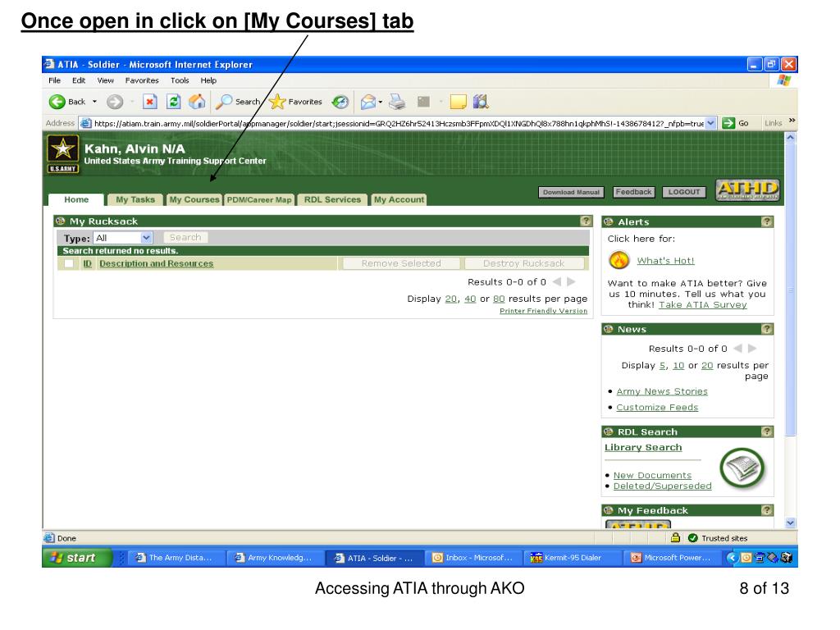
Task: Click the Print icon in toolbar
Action: [397, 102]
